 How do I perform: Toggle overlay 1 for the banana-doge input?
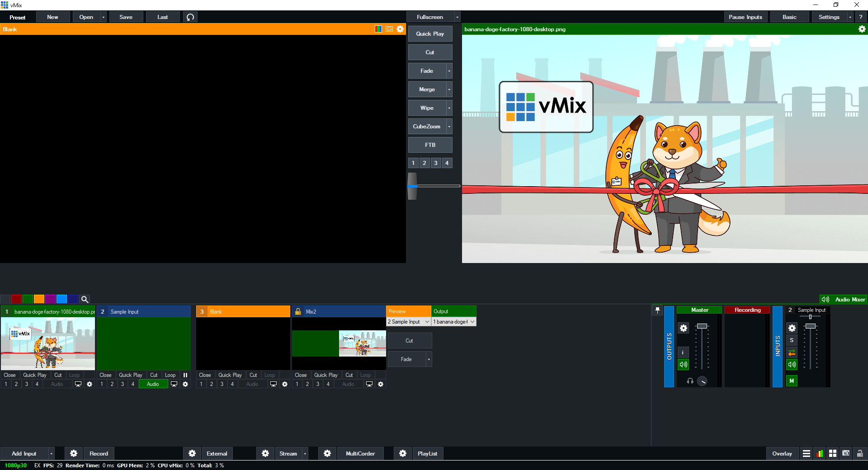pyautogui.click(x=6, y=384)
